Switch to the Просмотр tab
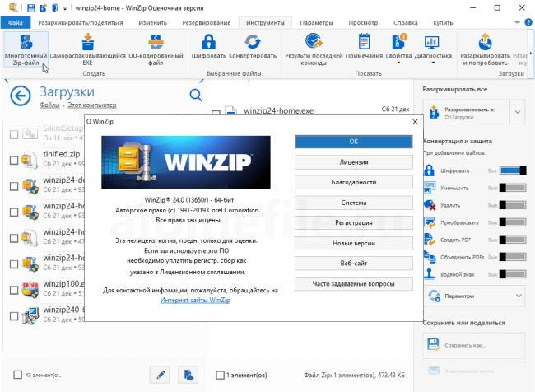The height and width of the screenshot is (392, 535). coord(363,23)
